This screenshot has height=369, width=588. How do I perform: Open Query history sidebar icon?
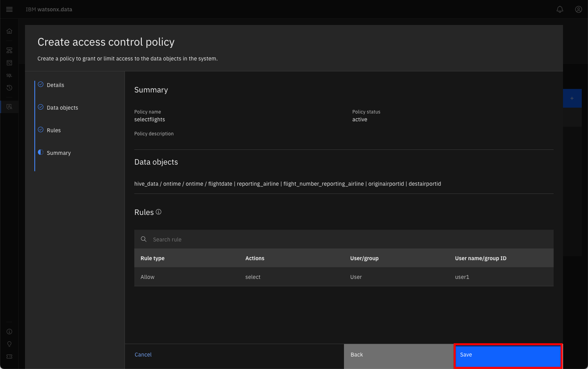pyautogui.click(x=9, y=88)
